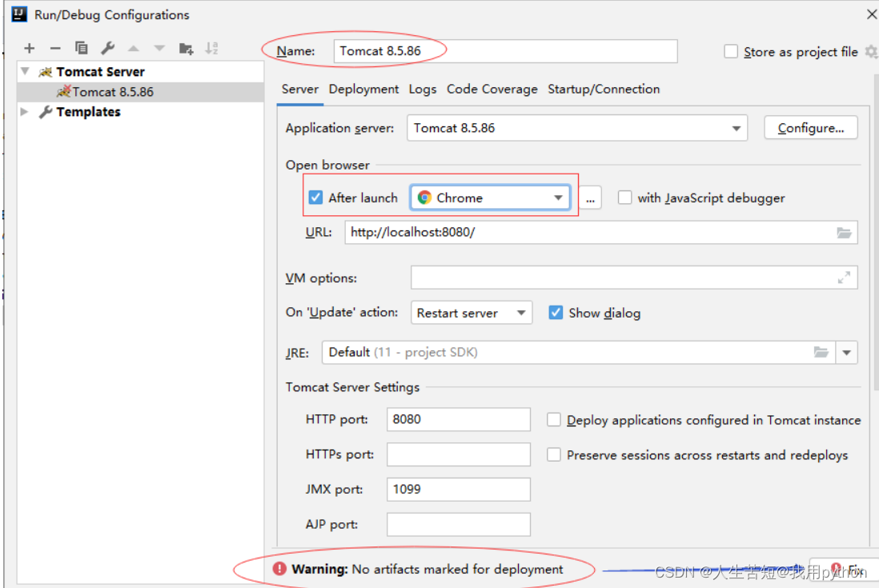Collapse the Tomcat Server tree node

click(26, 72)
